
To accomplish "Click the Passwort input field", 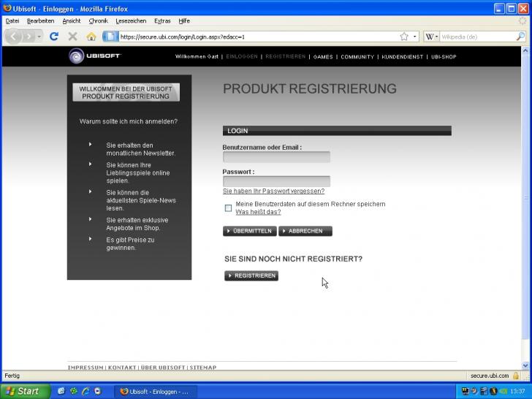I will pos(276,181).
